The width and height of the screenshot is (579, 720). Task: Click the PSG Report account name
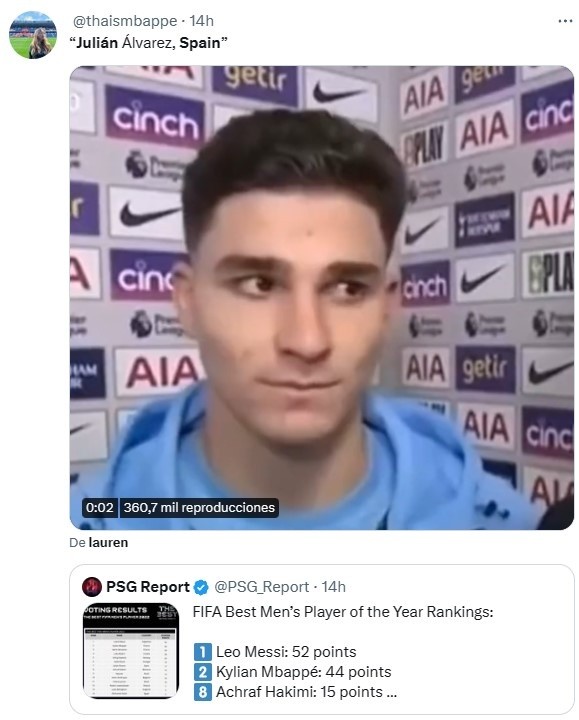tap(147, 587)
